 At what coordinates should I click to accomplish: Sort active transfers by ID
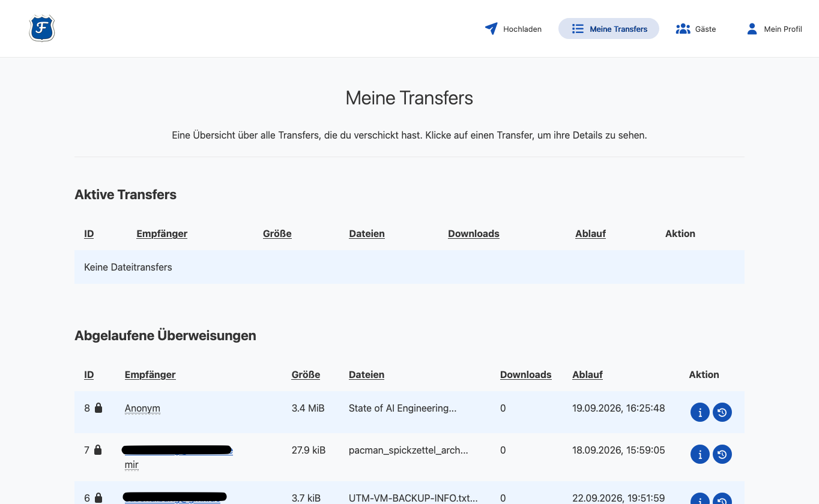click(x=89, y=233)
